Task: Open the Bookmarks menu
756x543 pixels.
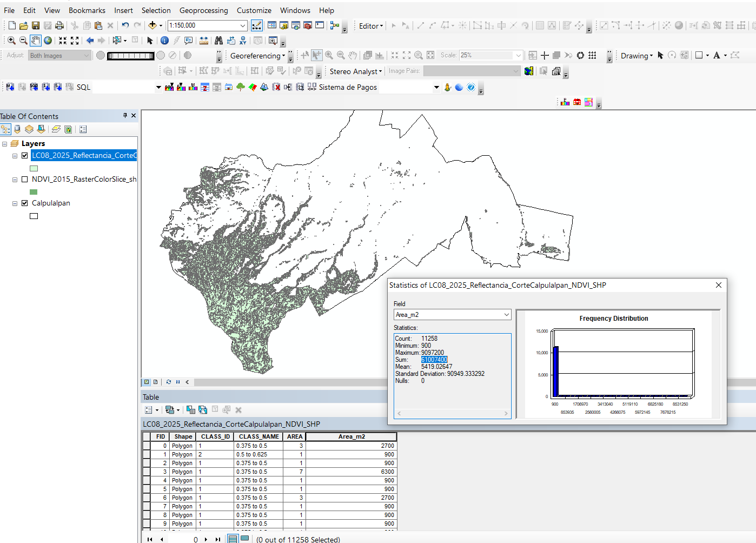Action: [x=87, y=10]
